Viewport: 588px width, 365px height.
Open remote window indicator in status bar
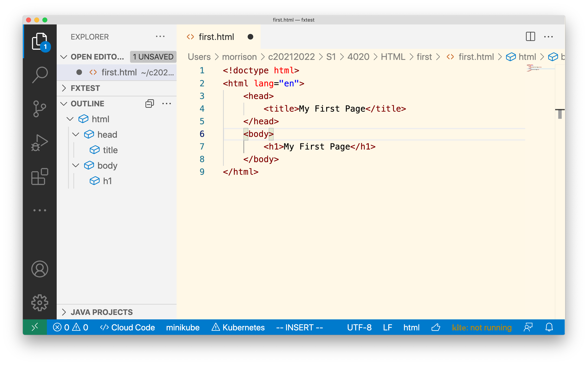[35, 327]
